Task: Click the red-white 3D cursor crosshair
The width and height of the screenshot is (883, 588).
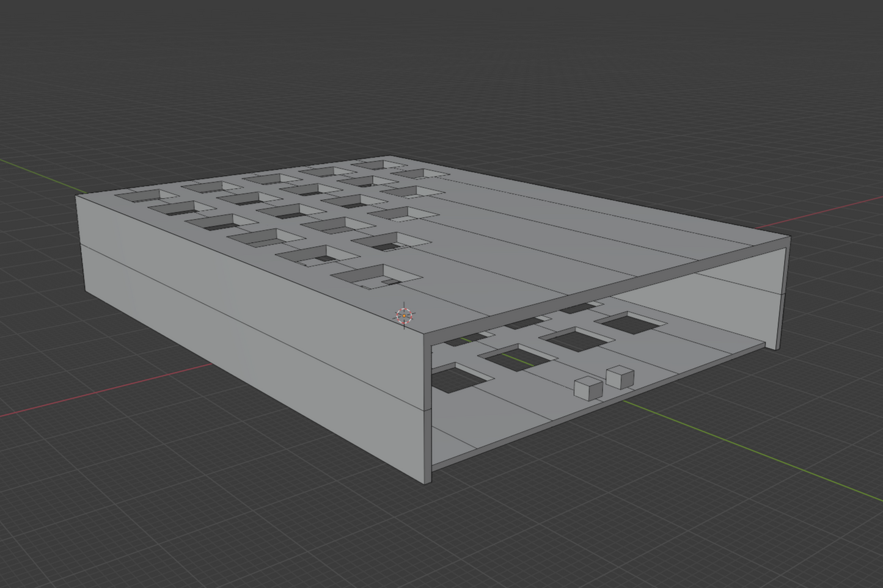Action: (x=404, y=316)
